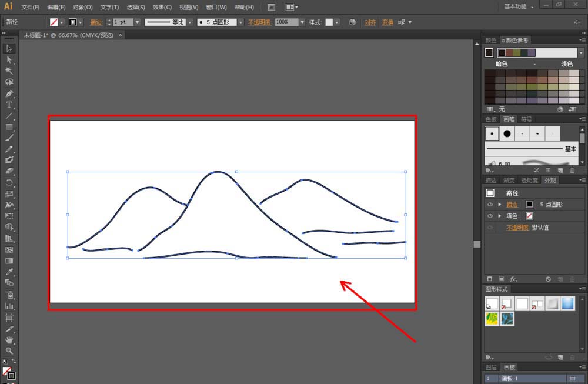The image size is (588, 384).
Task: Close the 未标题-1 document tab
Action: tap(121, 35)
